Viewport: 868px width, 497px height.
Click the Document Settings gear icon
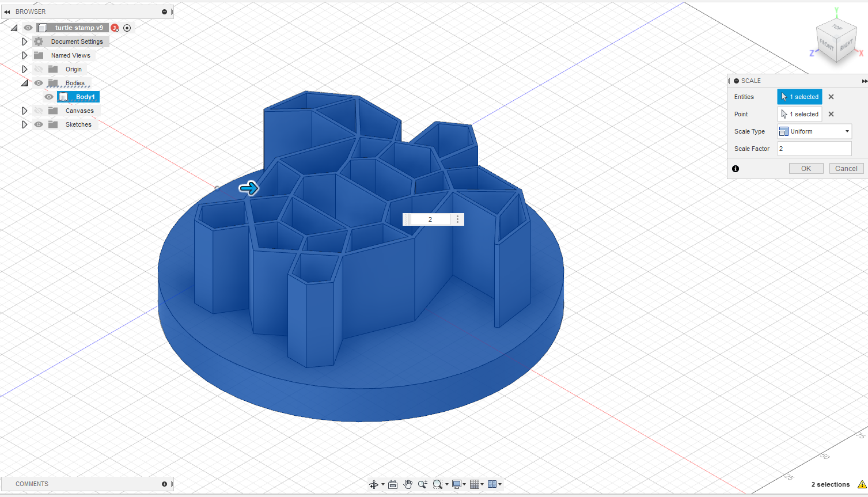[x=39, y=41]
